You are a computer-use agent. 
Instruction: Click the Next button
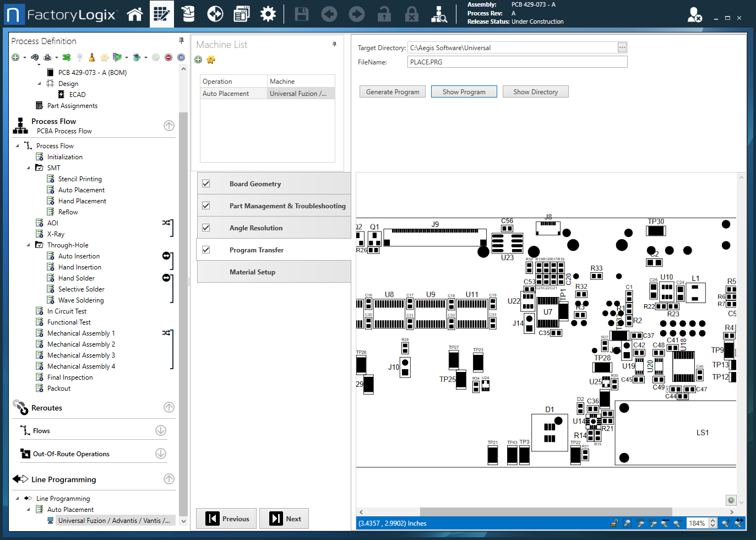285,519
